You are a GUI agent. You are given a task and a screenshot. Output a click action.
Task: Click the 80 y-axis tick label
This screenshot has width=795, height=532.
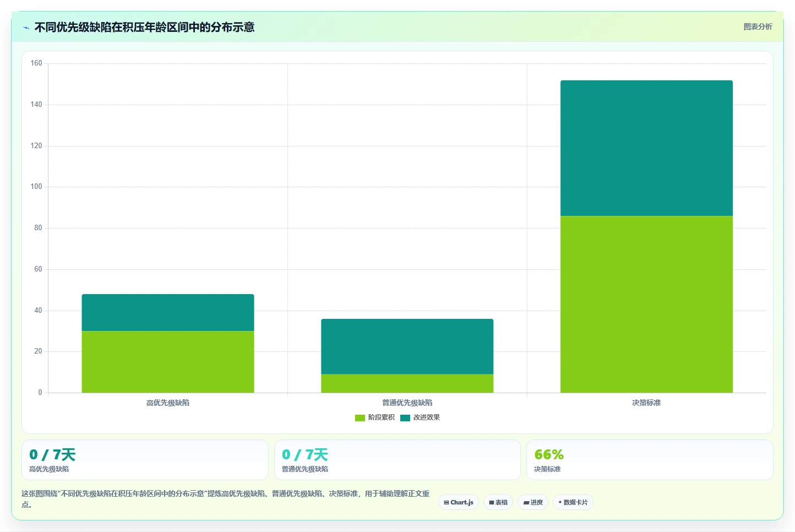(38, 228)
